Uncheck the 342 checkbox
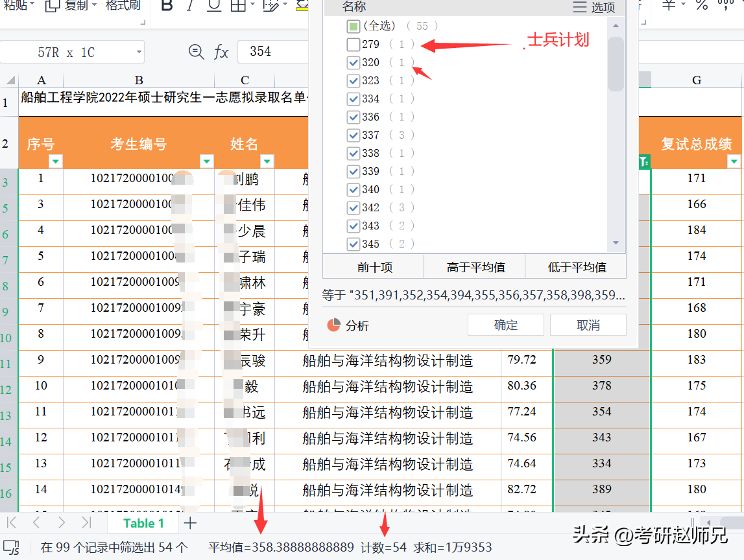This screenshot has height=560, width=744. (x=353, y=207)
